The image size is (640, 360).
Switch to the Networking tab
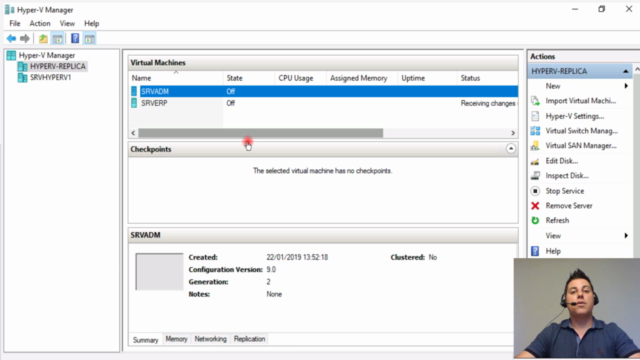(x=210, y=339)
